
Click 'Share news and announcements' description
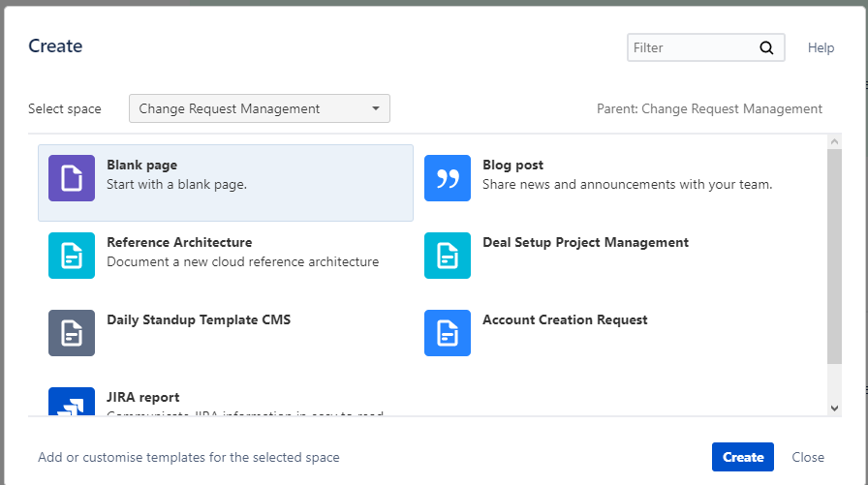[627, 184]
